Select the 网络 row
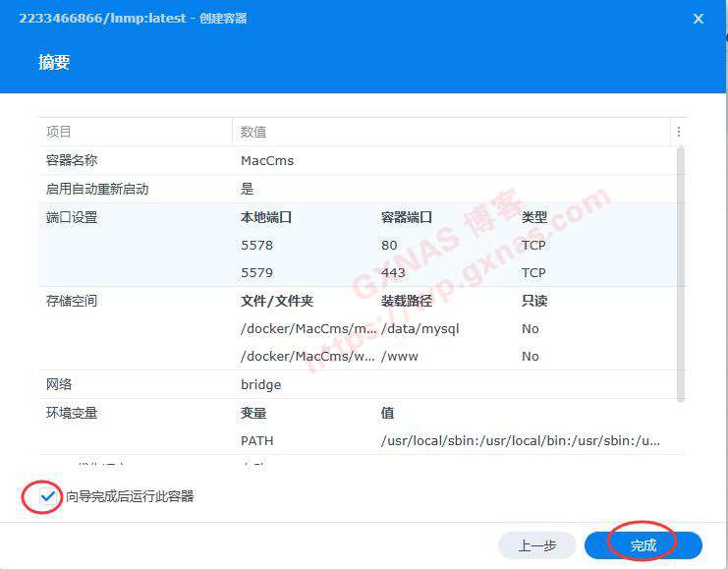 tap(59, 384)
